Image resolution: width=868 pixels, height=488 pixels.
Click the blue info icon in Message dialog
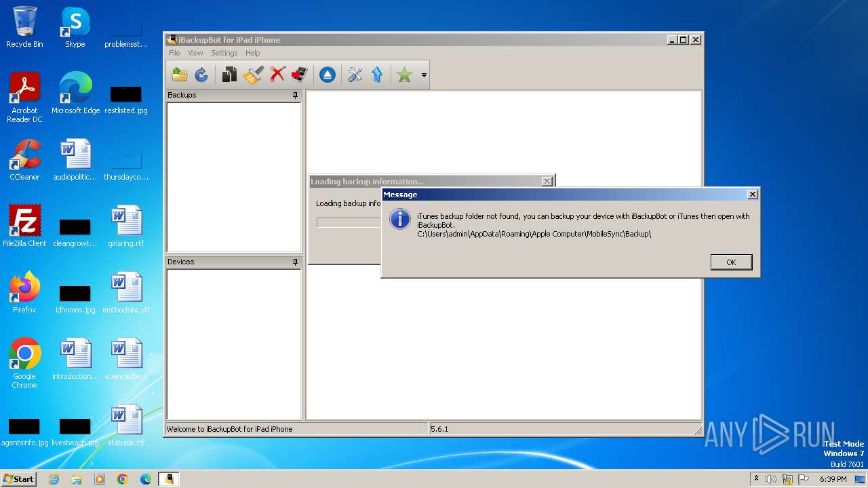[400, 219]
